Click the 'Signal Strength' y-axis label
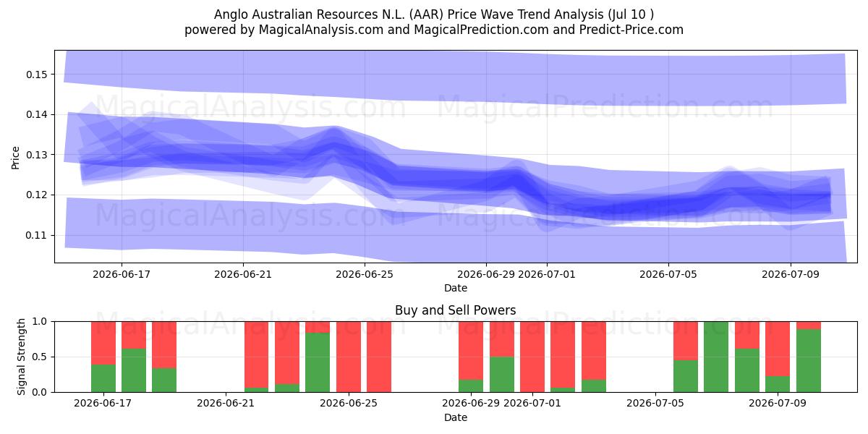This screenshot has height=434, width=868. pos(21,357)
